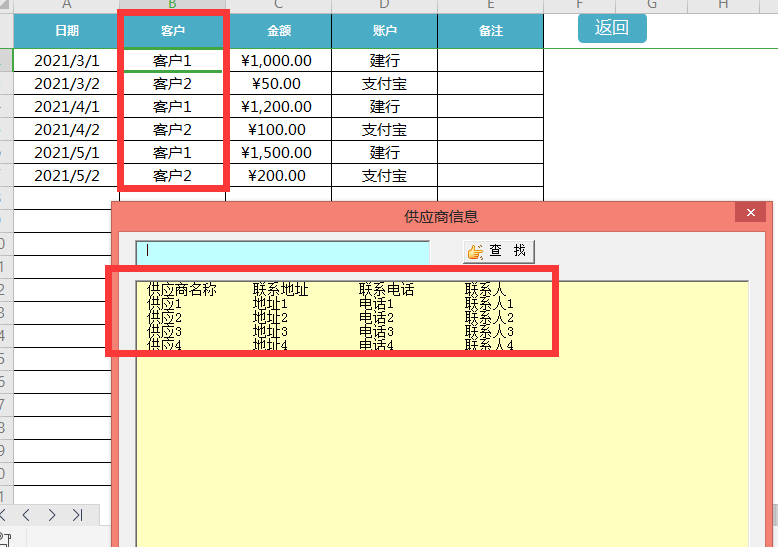Select 供应1 row in supplier list
This screenshot has width=778, height=547.
442,303
